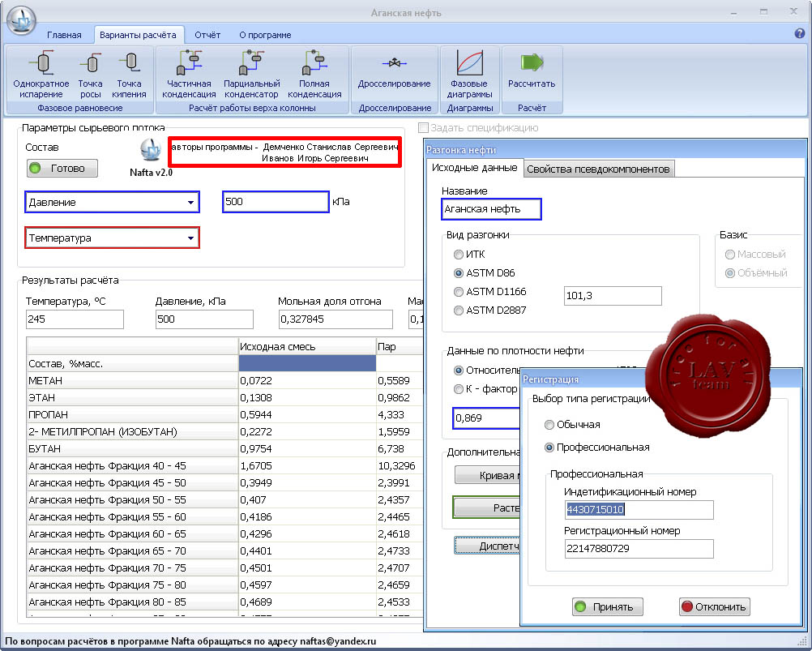Image resolution: width=812 pixels, height=651 pixels.
Task: Click the Готово composition button
Action: pyautogui.click(x=62, y=169)
